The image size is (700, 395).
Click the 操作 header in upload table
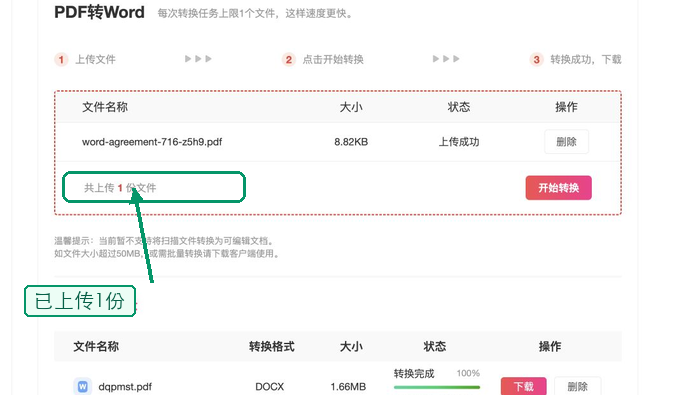pos(566,107)
